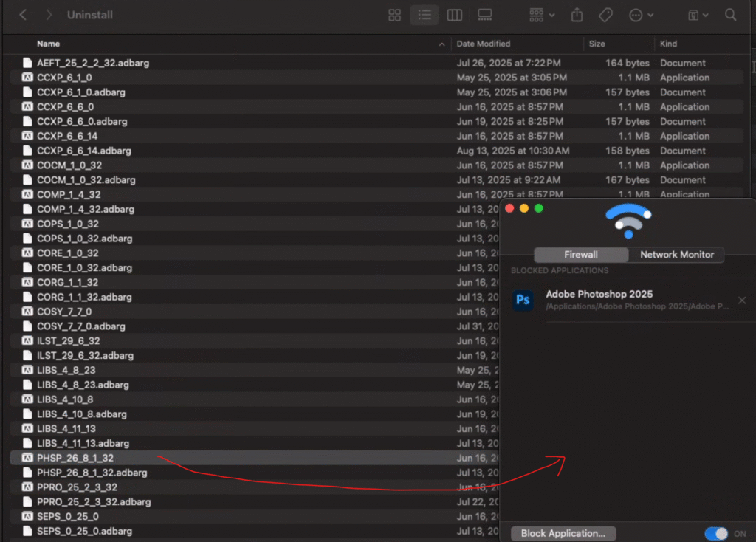The image size is (756, 542).
Task: Toggle the firewall ON switch off
Action: tap(715, 532)
